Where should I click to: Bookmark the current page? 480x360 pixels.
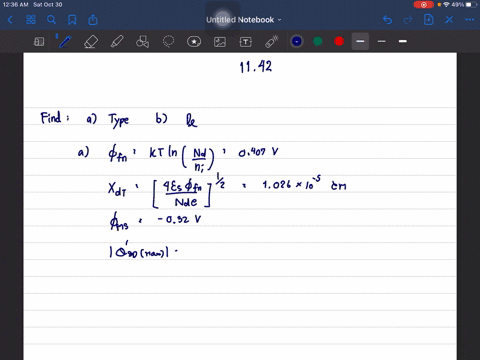[72, 20]
